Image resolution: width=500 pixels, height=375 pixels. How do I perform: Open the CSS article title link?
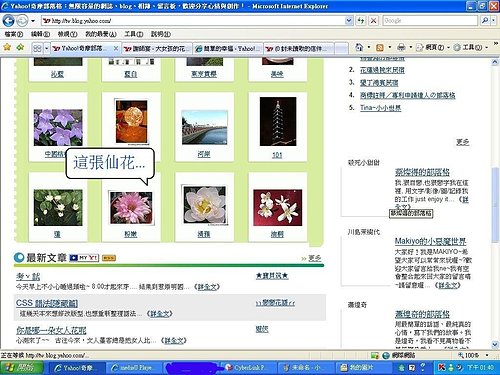47,303
